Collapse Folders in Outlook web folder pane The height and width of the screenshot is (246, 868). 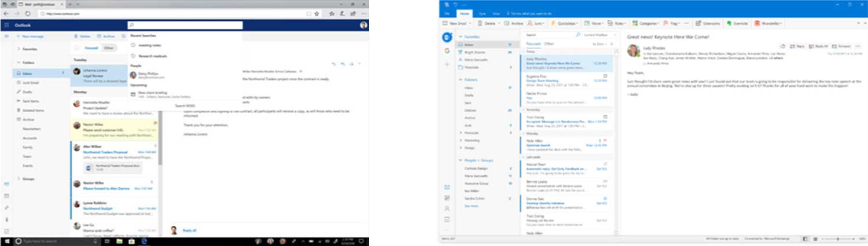(19, 63)
